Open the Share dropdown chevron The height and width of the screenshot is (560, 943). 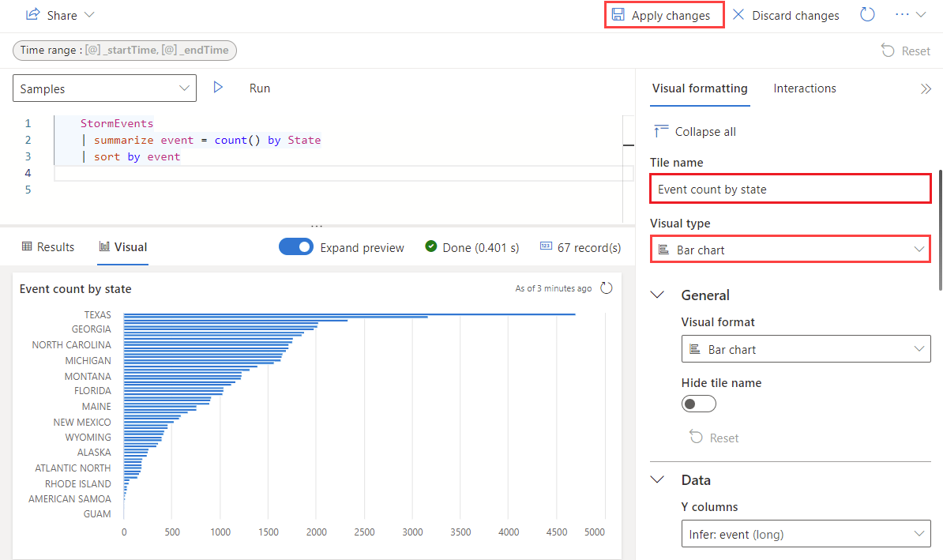[x=89, y=14]
